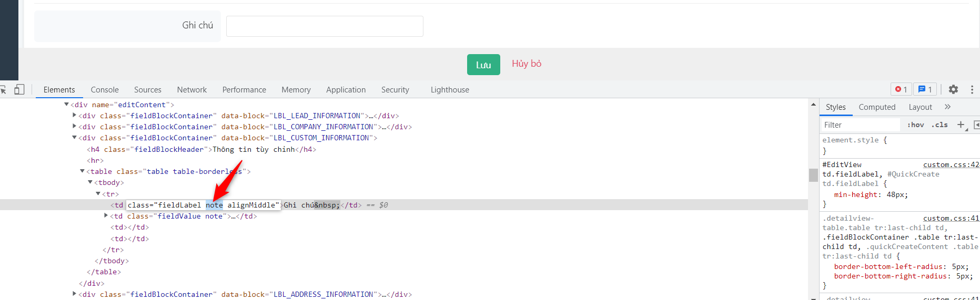Open the Application tab
The image size is (980, 300).
click(346, 90)
